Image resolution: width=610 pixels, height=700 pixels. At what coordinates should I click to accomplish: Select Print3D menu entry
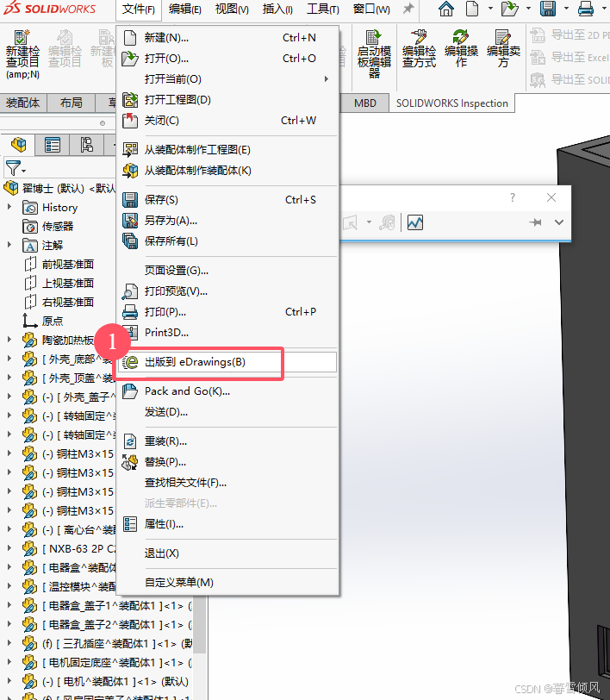tap(227, 333)
